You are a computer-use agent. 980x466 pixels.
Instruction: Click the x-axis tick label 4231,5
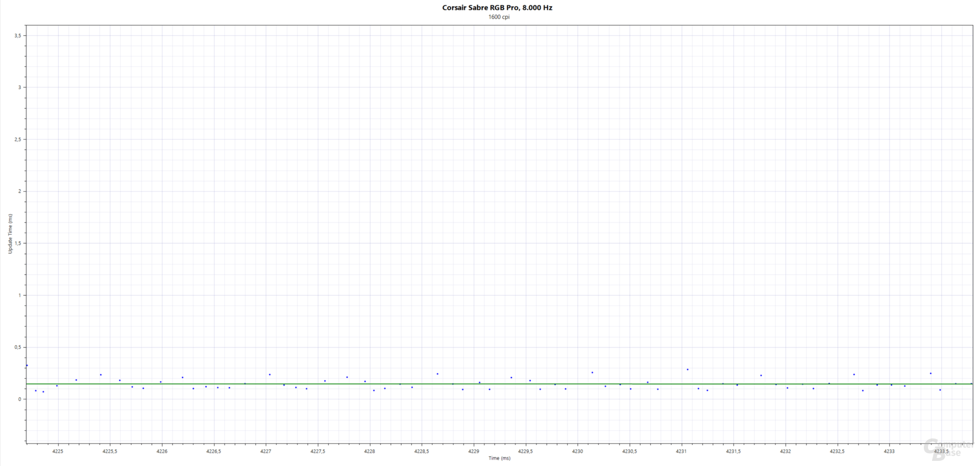click(733, 451)
